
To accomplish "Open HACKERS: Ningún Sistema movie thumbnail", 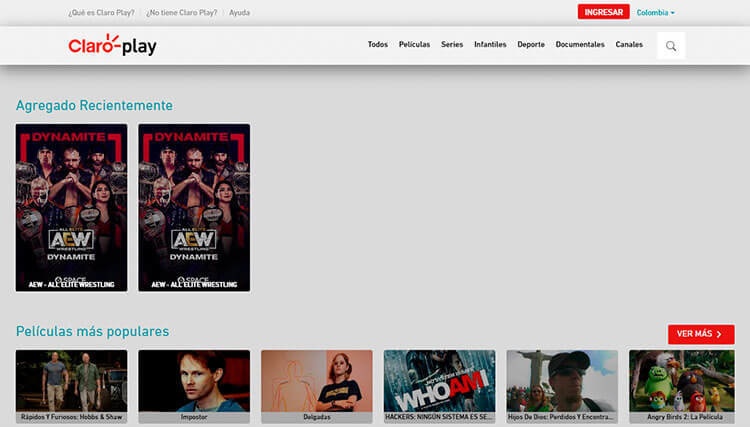I will tap(440, 386).
